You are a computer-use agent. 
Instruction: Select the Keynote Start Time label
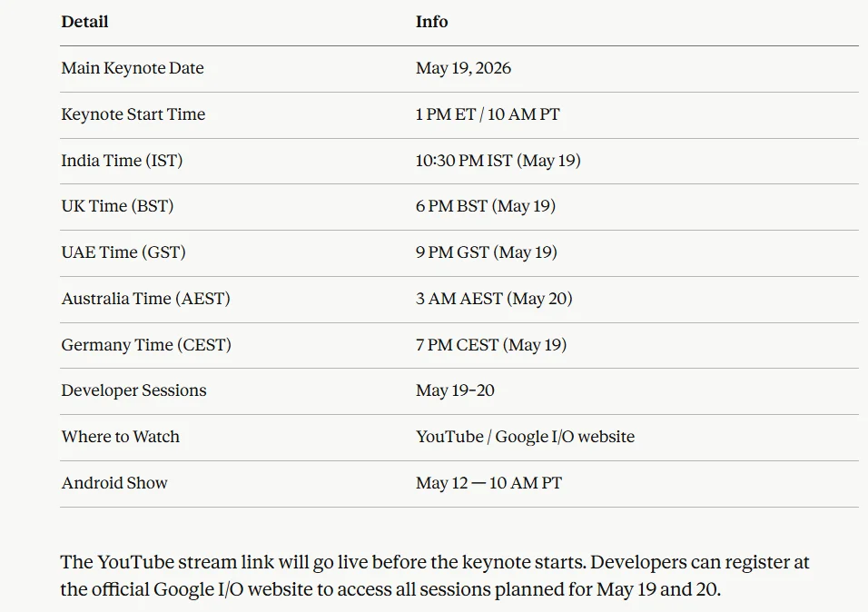click(133, 114)
